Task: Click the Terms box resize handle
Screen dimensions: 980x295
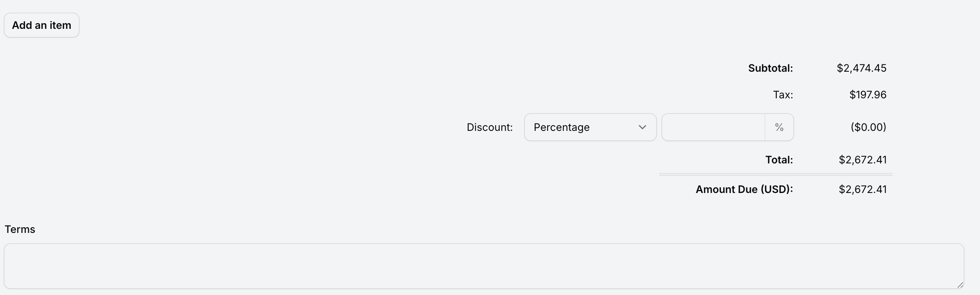Action: click(960, 285)
